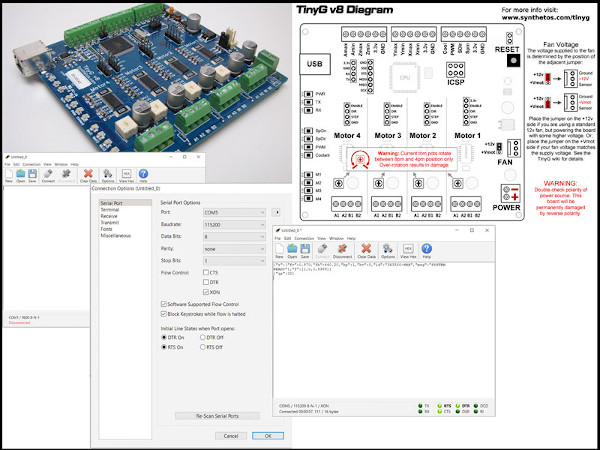Click Help icon in the disconnected terminal window
The image size is (600, 450).
tap(143, 175)
